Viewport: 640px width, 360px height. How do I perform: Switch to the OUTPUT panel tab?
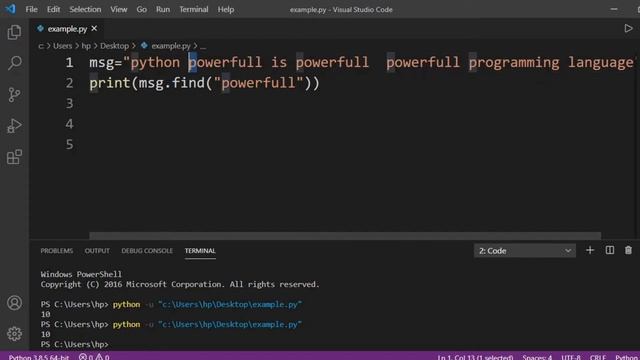coord(97,251)
